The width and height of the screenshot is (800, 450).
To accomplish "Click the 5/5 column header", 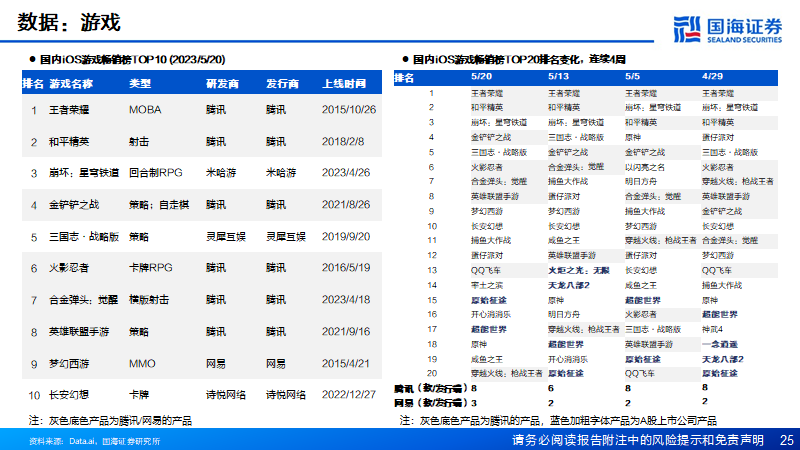I will pos(632,77).
